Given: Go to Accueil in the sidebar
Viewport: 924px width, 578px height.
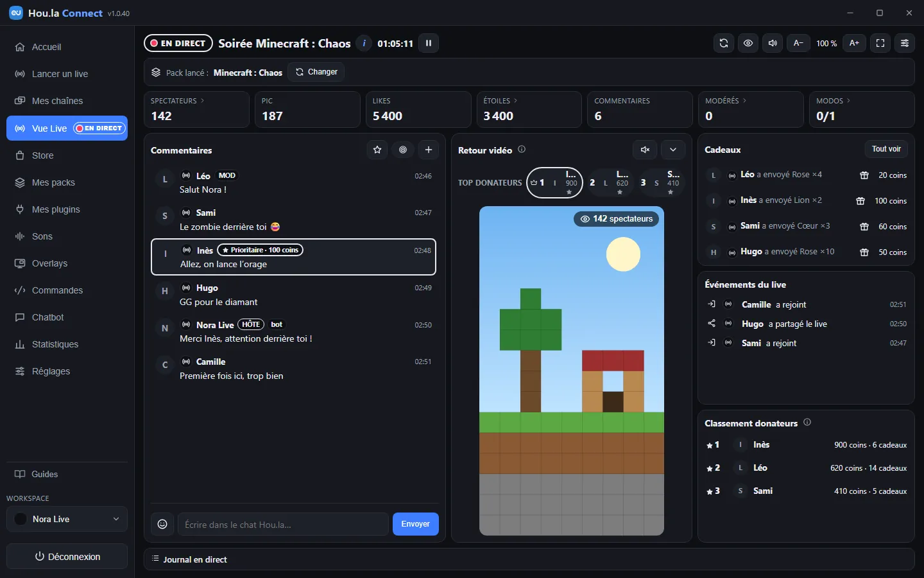Looking at the screenshot, I should (x=67, y=47).
